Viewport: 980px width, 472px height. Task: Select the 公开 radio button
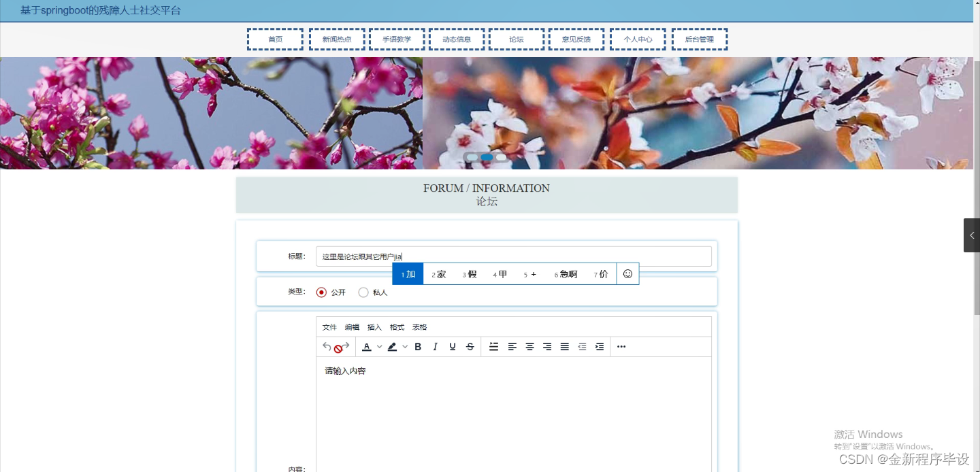click(321, 292)
